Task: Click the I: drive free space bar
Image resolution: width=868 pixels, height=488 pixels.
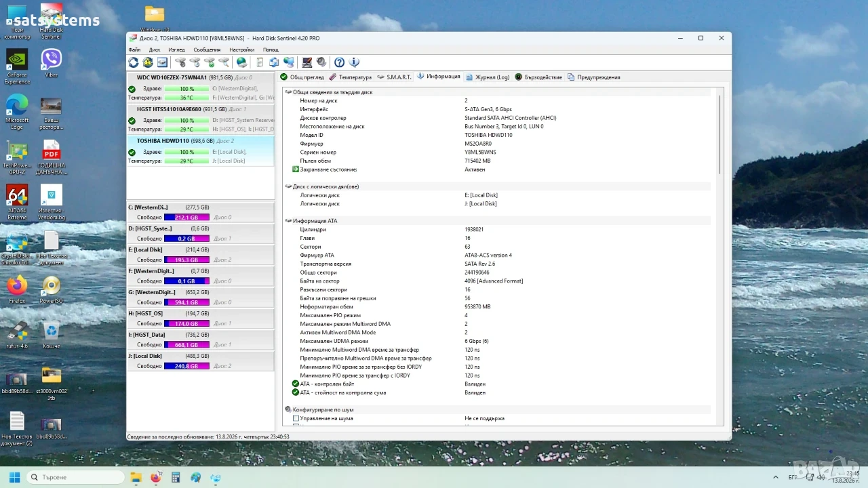Action: click(186, 345)
